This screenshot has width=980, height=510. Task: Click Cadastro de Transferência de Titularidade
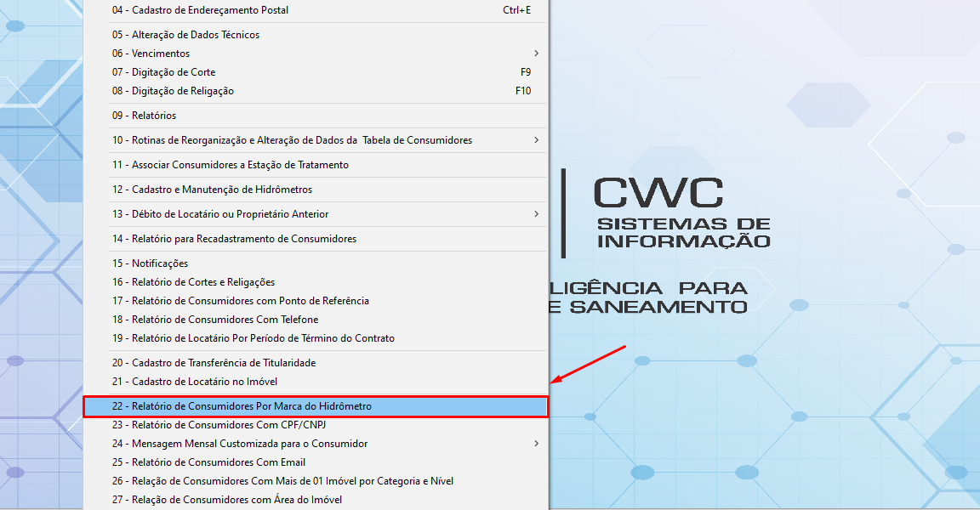pos(214,363)
